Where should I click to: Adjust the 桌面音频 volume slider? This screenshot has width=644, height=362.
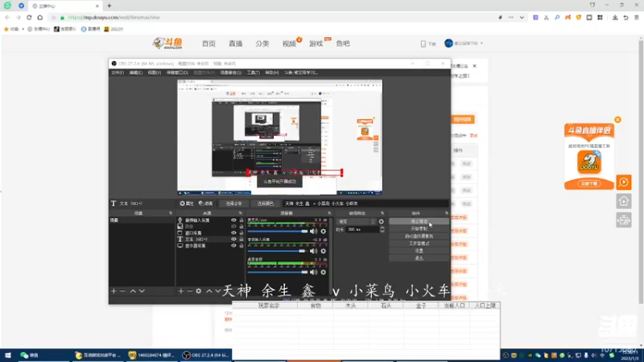(278, 272)
